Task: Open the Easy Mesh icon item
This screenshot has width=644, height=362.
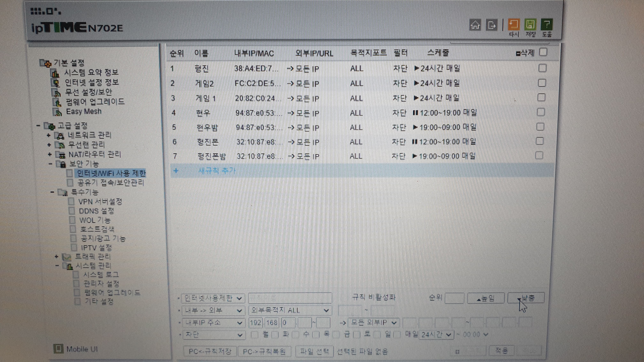Action: pos(58,112)
